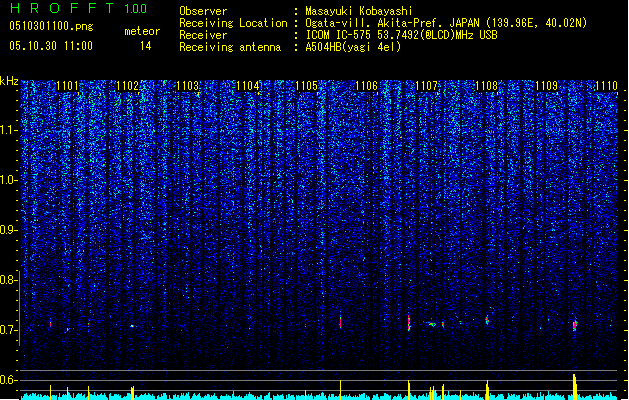Click the yellow power spike below 1102

[132, 393]
